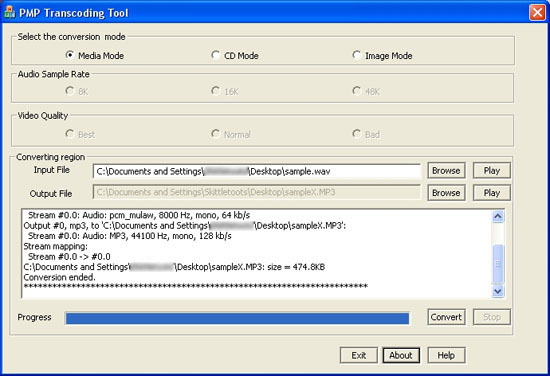Click the PMP Transcoding Tool title bar icon
Viewport: 550px width, 376px height.
9,13
